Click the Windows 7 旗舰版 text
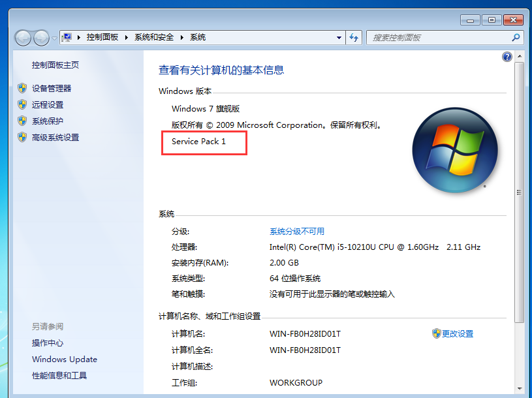 (x=206, y=108)
